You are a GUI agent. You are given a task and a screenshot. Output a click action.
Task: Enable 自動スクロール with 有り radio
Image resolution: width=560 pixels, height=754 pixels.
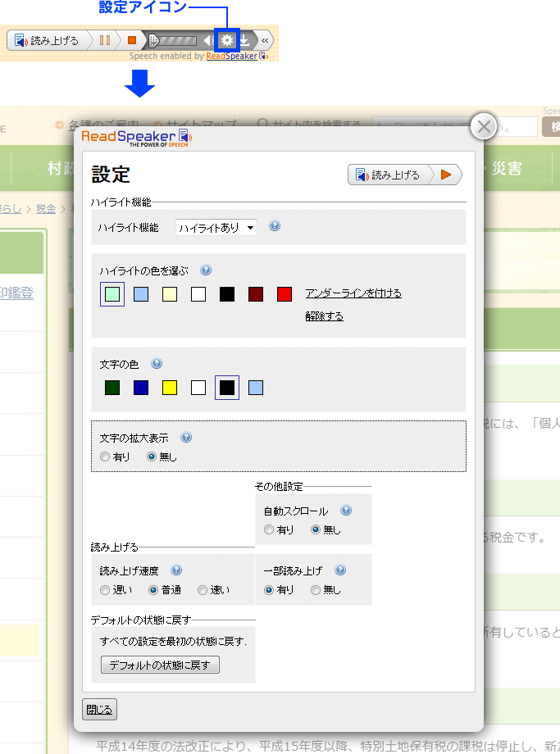coord(269,530)
